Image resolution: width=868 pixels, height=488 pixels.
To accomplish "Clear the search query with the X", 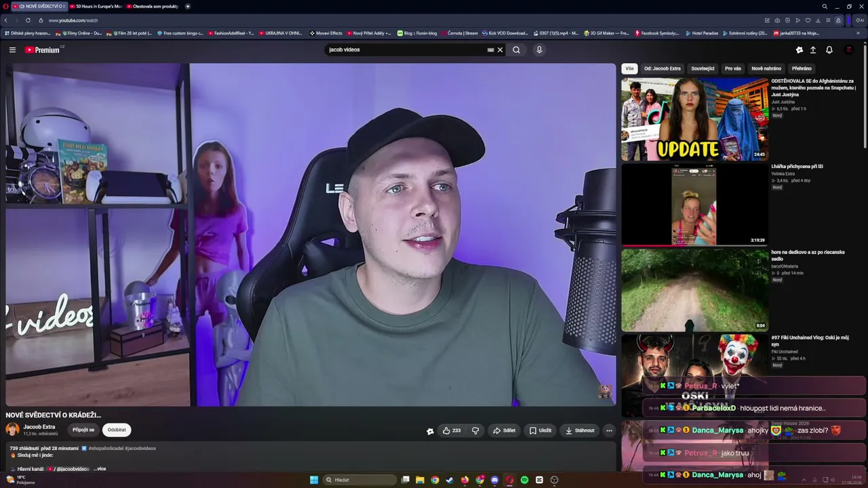I will click(500, 49).
